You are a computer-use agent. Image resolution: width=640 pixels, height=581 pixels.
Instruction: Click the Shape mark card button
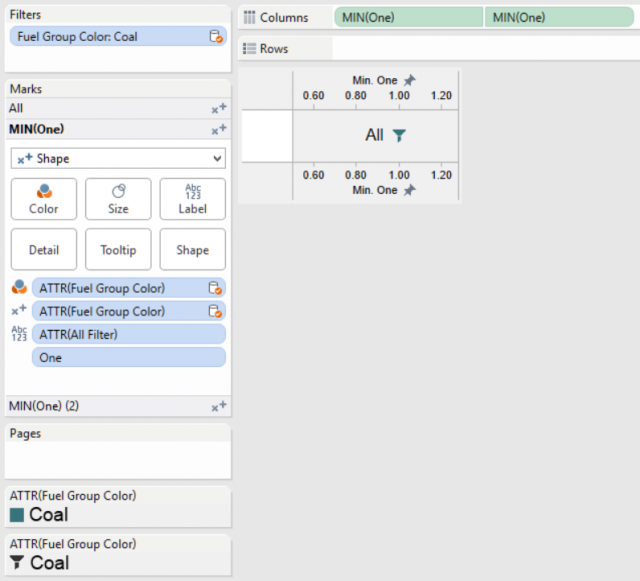point(193,249)
